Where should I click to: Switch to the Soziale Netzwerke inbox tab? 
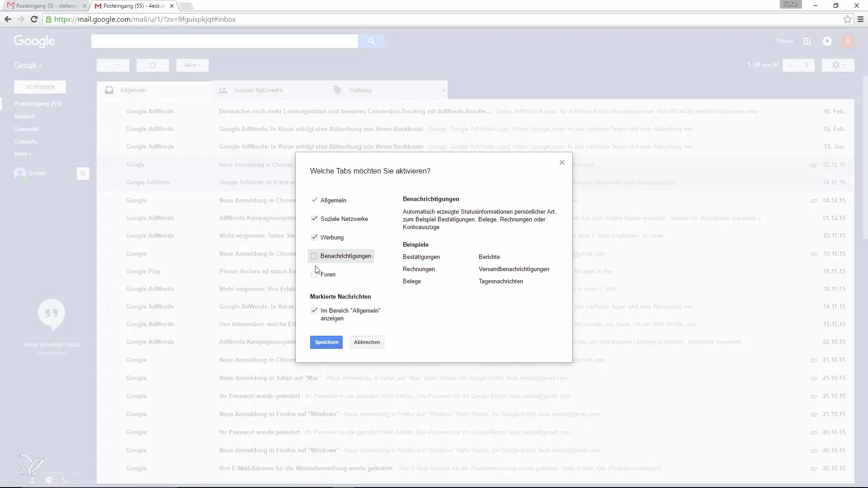pyautogui.click(x=268, y=90)
